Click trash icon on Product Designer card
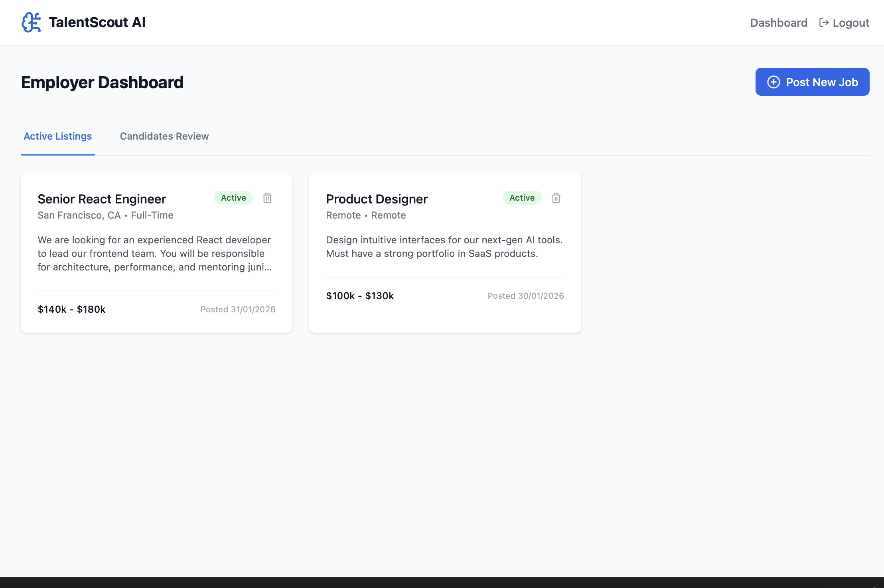The width and height of the screenshot is (884, 588). (556, 198)
